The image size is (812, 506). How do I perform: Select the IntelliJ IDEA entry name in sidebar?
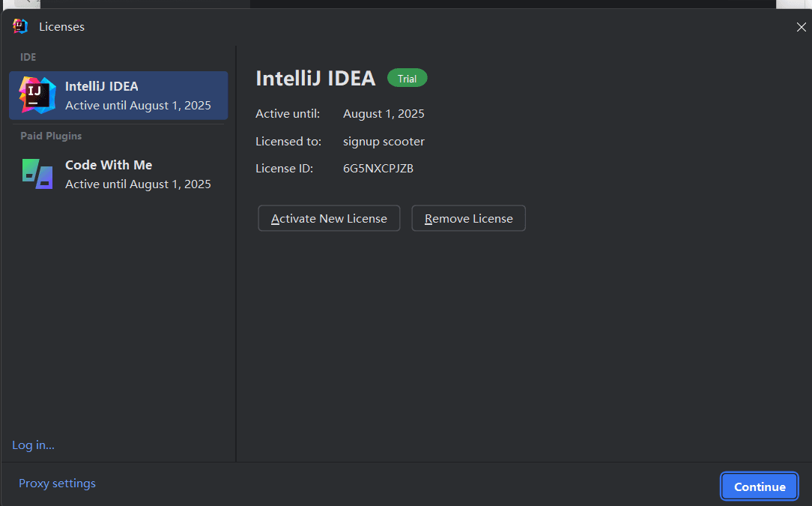click(102, 86)
